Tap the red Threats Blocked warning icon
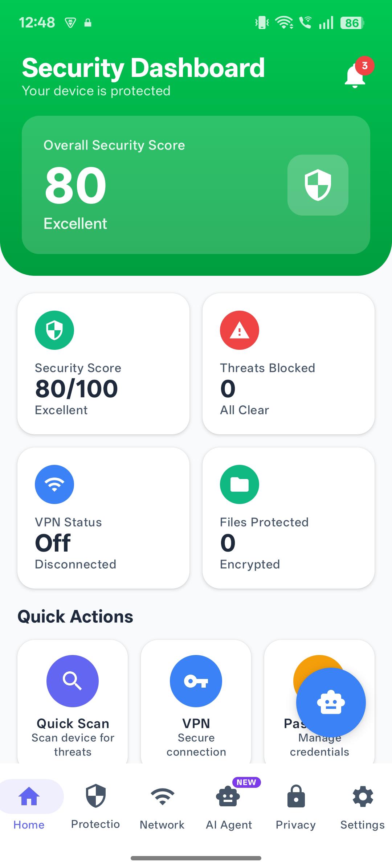Image resolution: width=392 pixels, height=868 pixels. (x=240, y=330)
